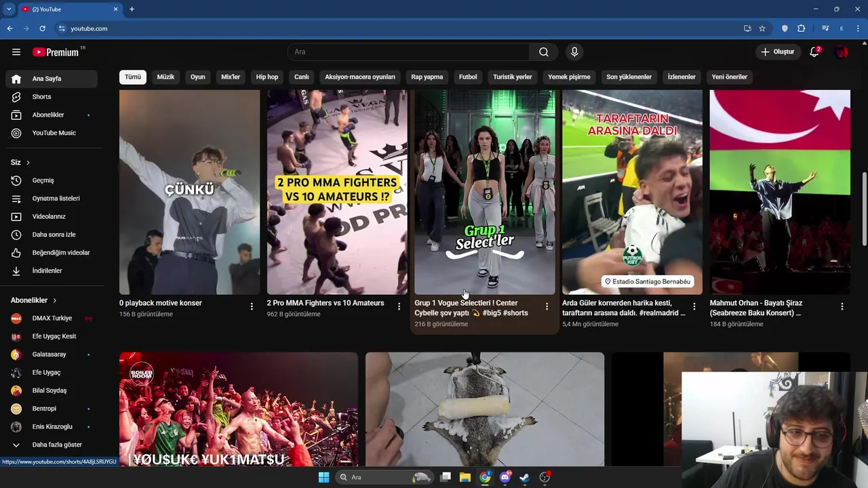Open the account avatar menu
The height and width of the screenshot is (488, 868).
(x=842, y=52)
